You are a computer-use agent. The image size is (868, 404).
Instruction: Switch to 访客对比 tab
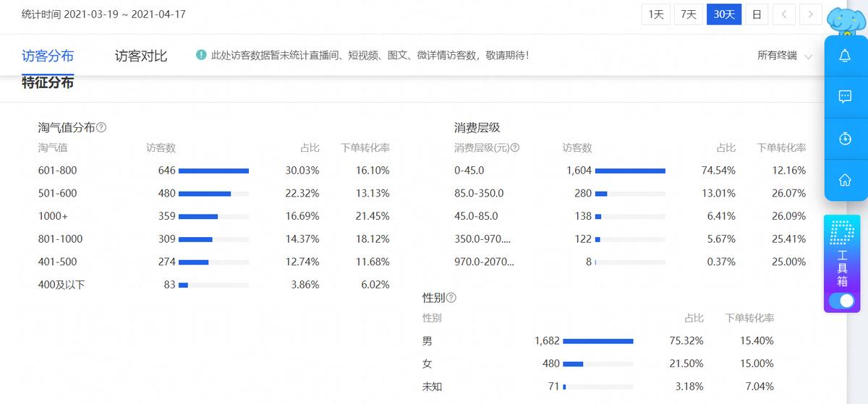[141, 56]
